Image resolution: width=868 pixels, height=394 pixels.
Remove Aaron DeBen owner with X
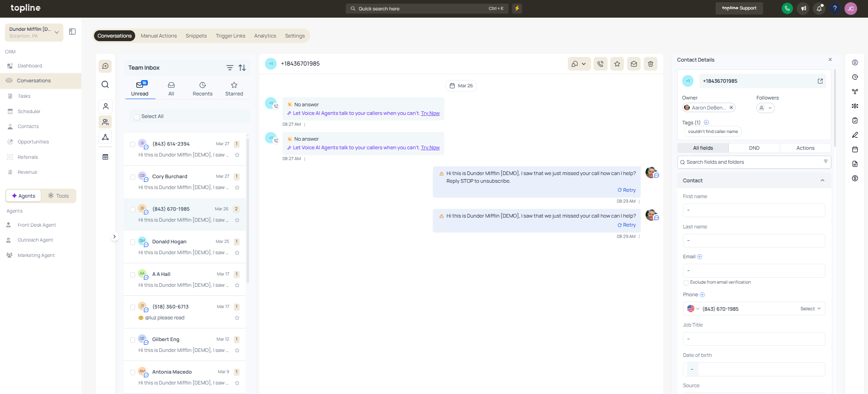pyautogui.click(x=731, y=108)
